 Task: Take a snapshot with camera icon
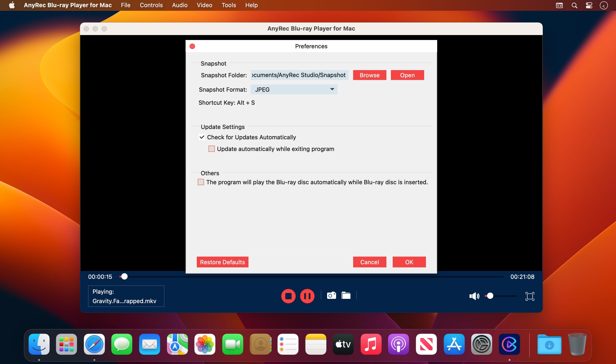pyautogui.click(x=331, y=295)
